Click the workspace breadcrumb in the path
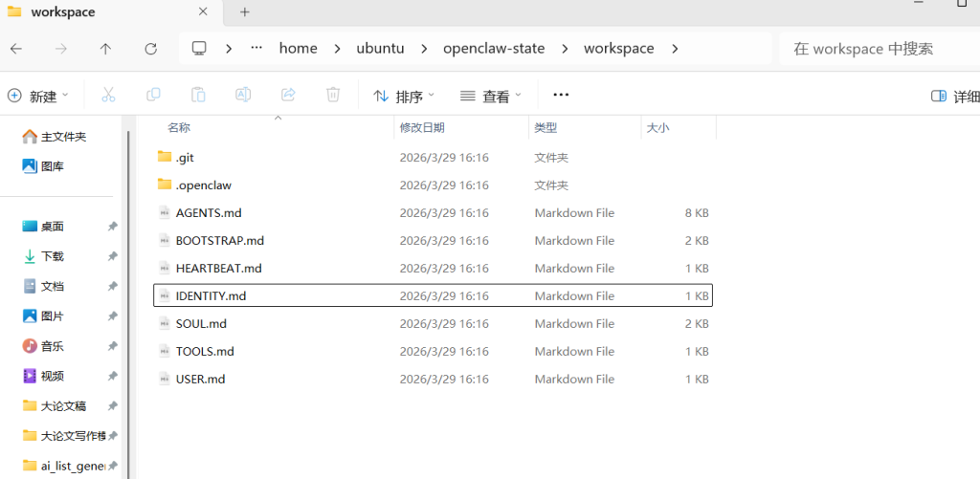The width and height of the screenshot is (980, 479). (x=619, y=49)
